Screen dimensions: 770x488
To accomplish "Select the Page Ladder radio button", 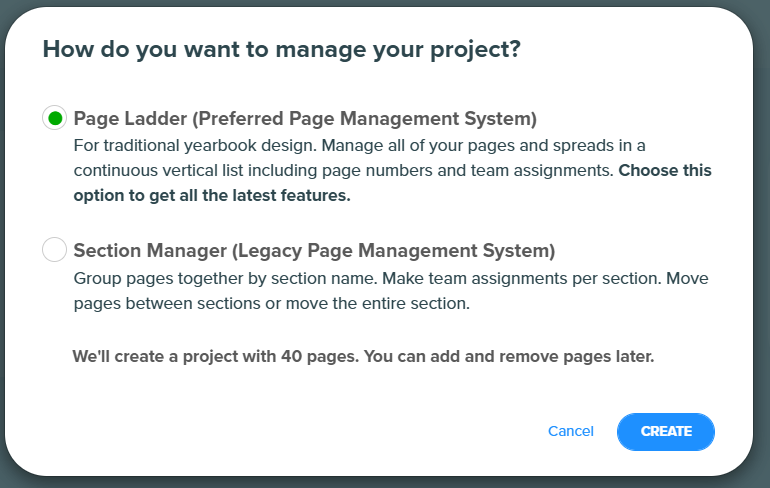I will (55, 118).
